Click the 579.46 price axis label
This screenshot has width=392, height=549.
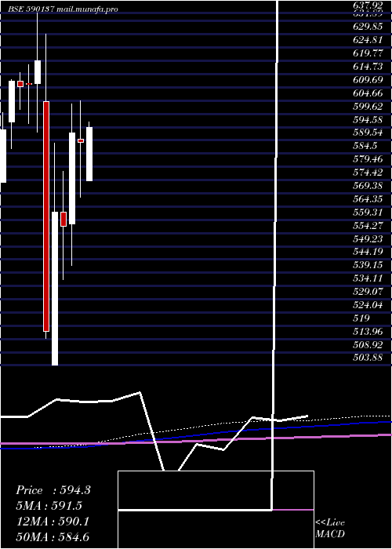tap(368, 159)
